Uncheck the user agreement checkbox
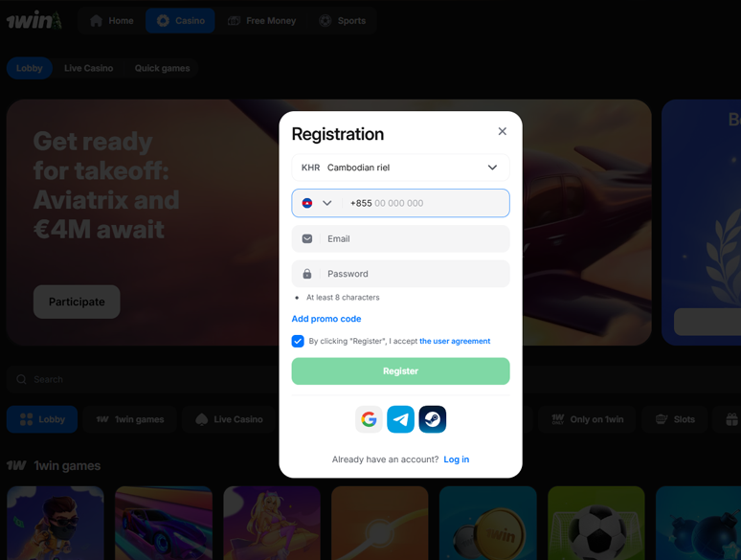The image size is (741, 560). point(298,341)
